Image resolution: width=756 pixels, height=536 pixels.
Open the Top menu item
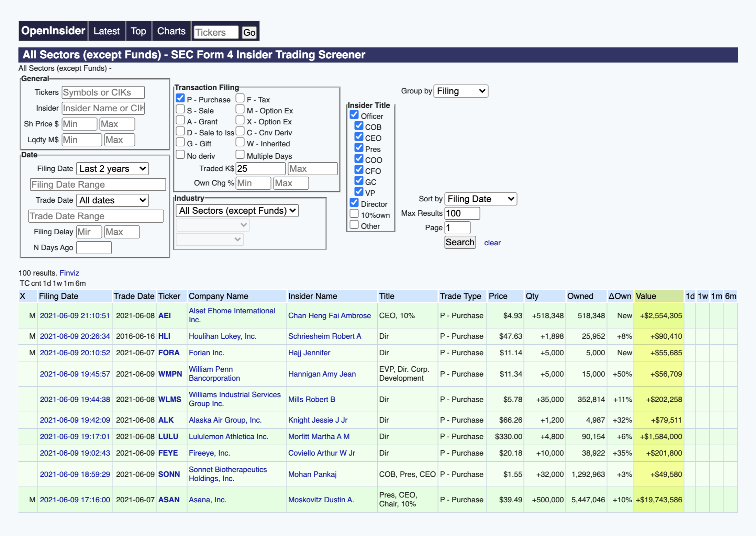138,31
